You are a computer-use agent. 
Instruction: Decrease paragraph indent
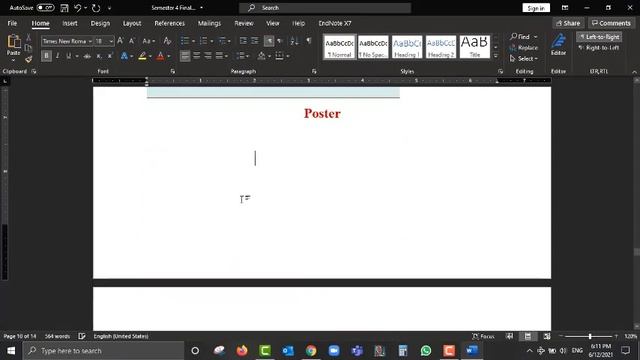tap(243, 41)
